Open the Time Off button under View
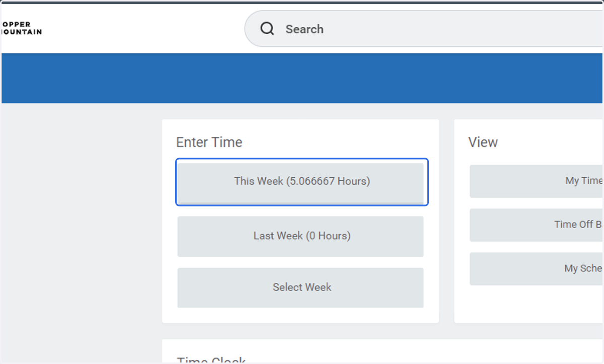The height and width of the screenshot is (364, 604). pos(537,225)
